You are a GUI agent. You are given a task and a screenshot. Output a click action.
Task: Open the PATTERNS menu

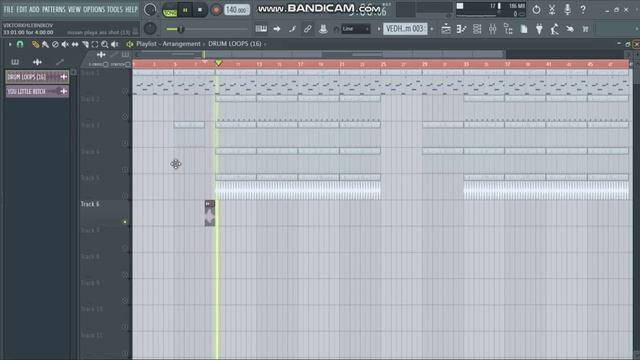[x=53, y=9]
